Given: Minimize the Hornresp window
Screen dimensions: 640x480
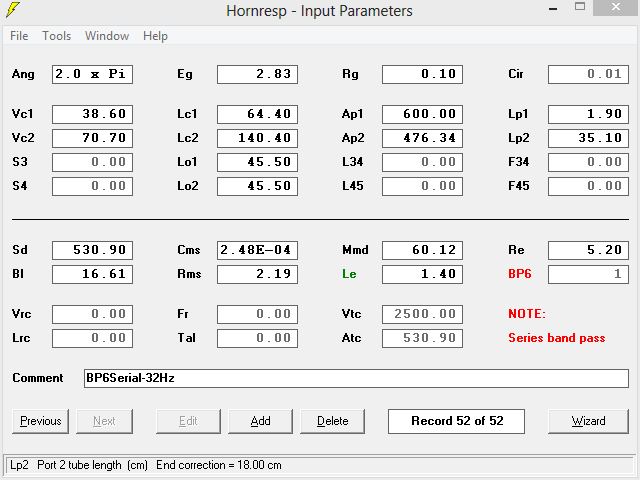Looking at the screenshot, I should (x=554, y=8).
